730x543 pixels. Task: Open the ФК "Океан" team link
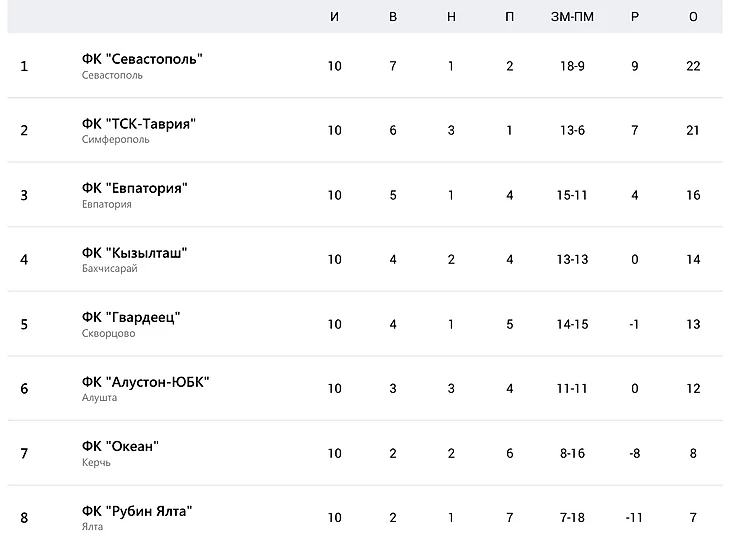120,446
